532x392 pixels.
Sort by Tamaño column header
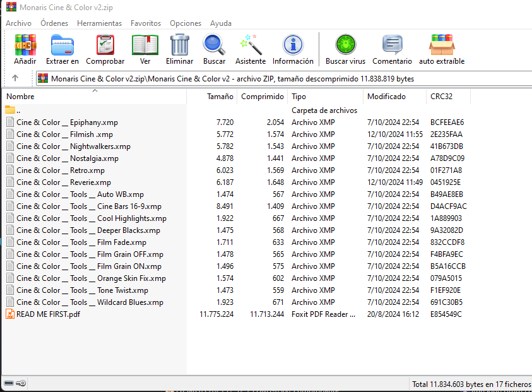[220, 97]
